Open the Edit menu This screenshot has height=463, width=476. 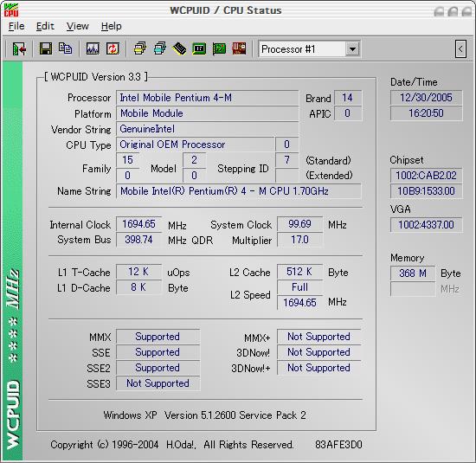[x=45, y=27]
